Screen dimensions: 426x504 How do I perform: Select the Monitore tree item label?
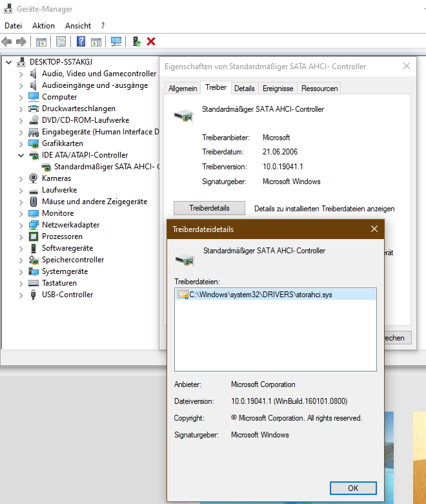click(x=58, y=213)
